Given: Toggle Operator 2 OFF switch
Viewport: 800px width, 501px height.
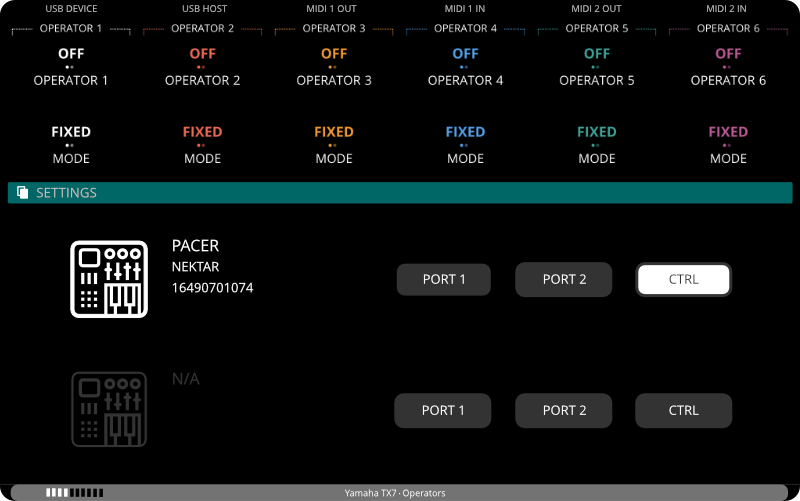Looking at the screenshot, I should pyautogui.click(x=202, y=54).
